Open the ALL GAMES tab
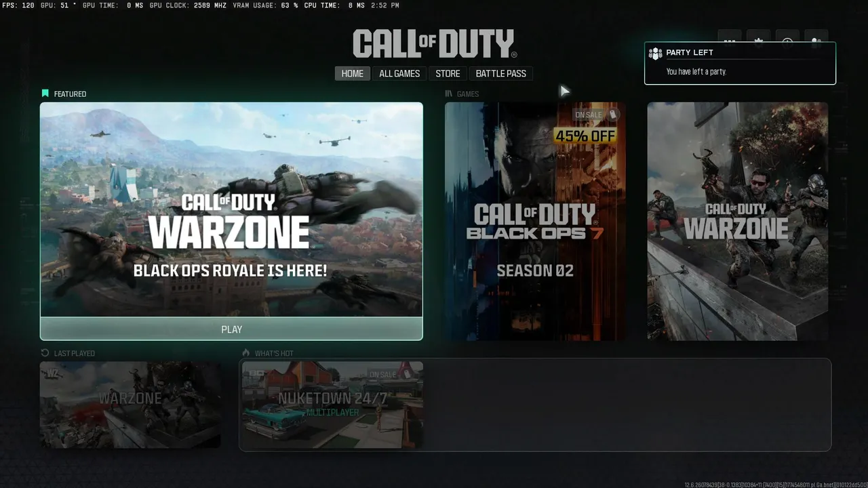868x488 pixels. tap(399, 73)
